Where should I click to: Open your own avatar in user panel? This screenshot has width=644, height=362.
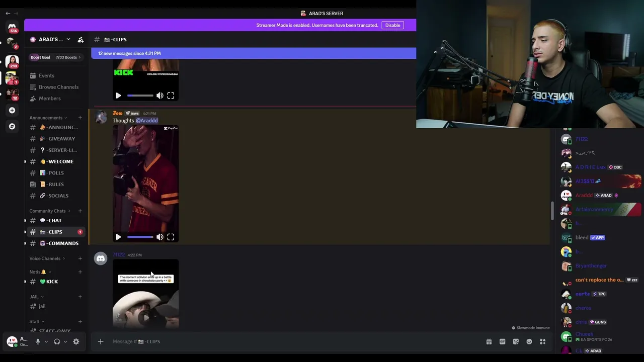[x=12, y=341]
